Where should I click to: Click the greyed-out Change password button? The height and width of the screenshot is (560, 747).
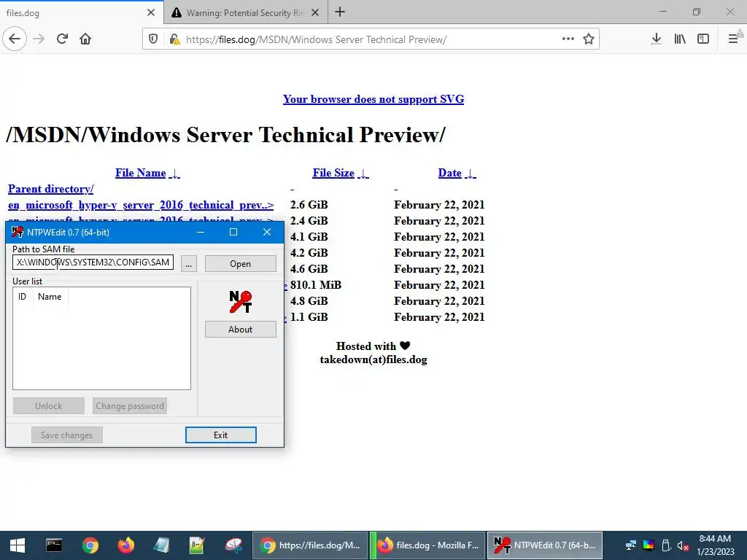[x=130, y=405]
